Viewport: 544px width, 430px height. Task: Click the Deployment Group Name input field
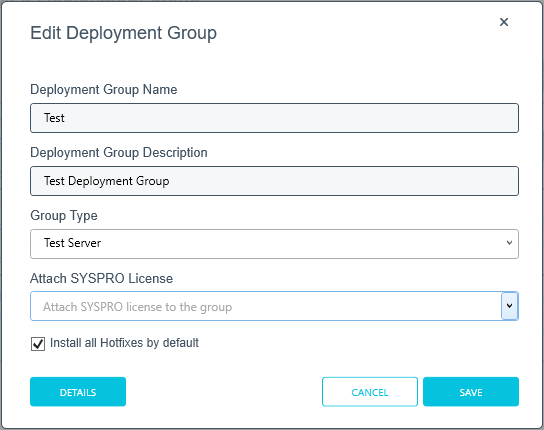(274, 118)
